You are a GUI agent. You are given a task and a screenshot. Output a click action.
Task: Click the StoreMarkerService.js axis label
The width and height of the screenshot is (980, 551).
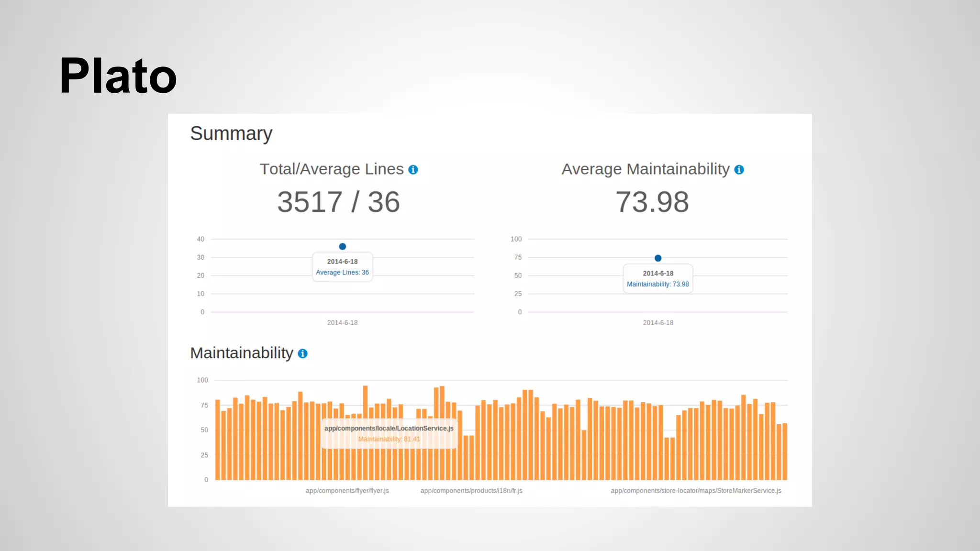(x=696, y=491)
